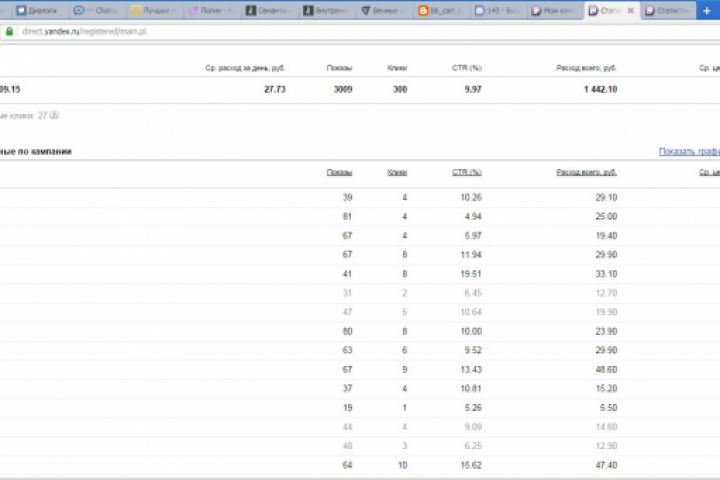
Task: Click impressions cell 63
Action: pos(348,350)
